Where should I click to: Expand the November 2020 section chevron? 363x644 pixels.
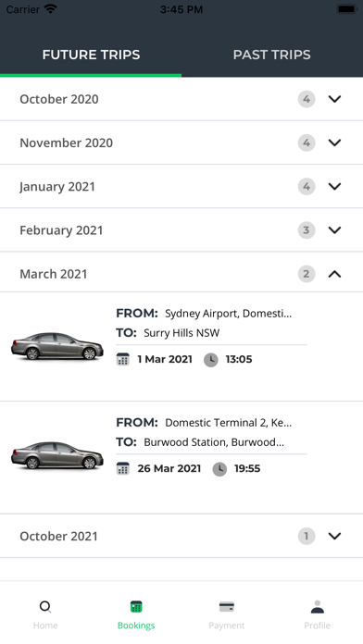335,142
